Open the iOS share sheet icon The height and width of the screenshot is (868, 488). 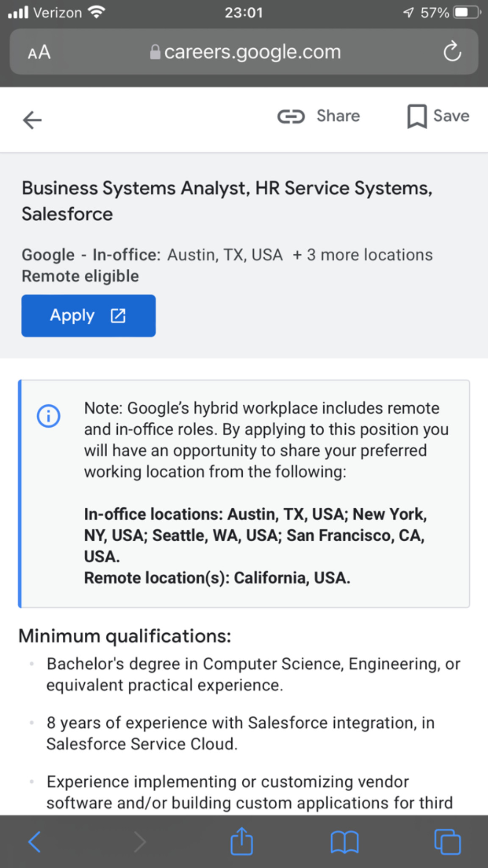pos(241,841)
